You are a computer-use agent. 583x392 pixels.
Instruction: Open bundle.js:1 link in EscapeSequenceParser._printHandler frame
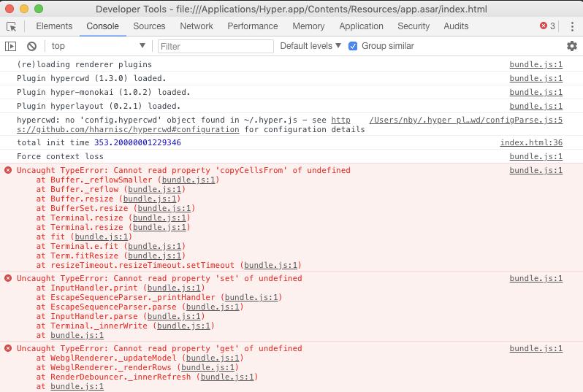pos(251,298)
